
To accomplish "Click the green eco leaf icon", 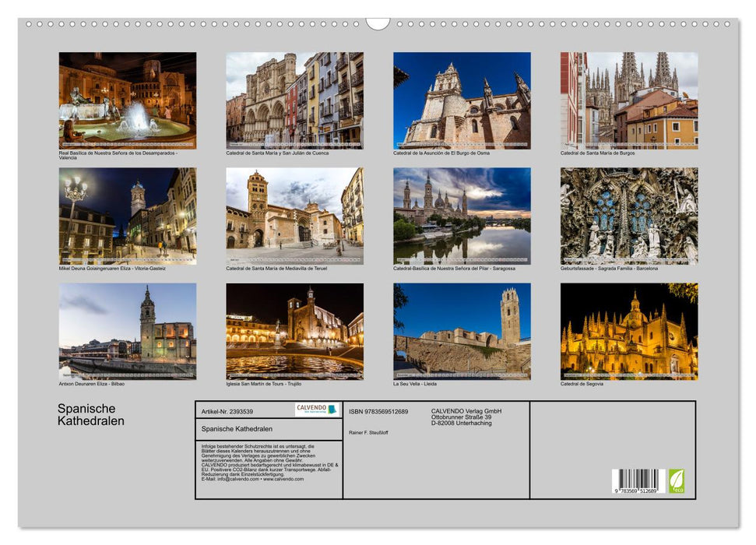I will coord(677,481).
